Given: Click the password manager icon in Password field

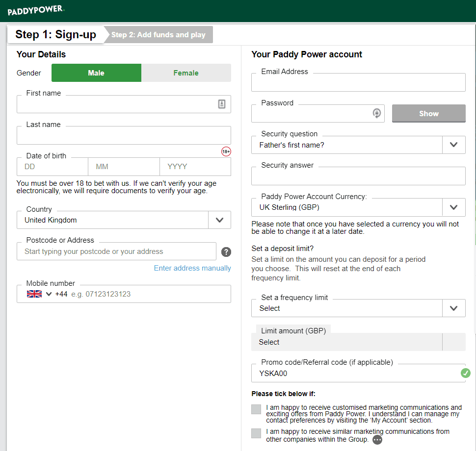Looking at the screenshot, I should pos(376,113).
